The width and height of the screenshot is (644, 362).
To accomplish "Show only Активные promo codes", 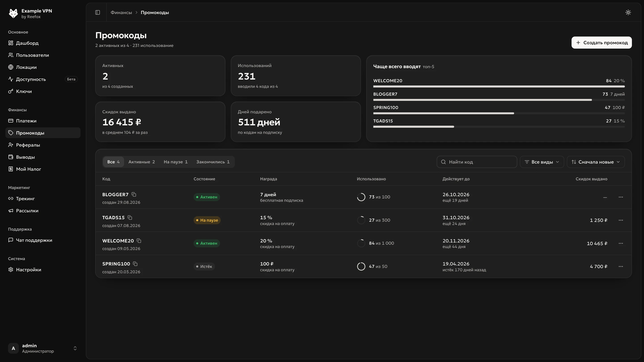I will (x=142, y=162).
